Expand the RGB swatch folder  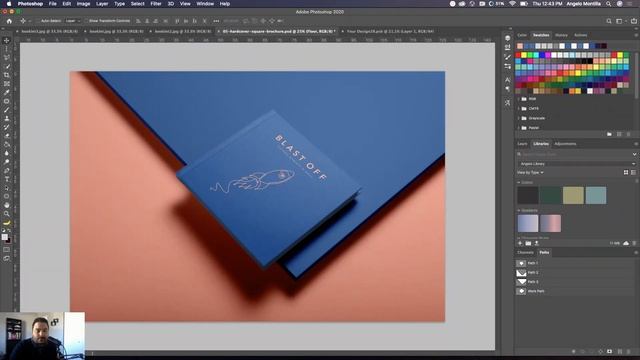pyautogui.click(x=519, y=99)
